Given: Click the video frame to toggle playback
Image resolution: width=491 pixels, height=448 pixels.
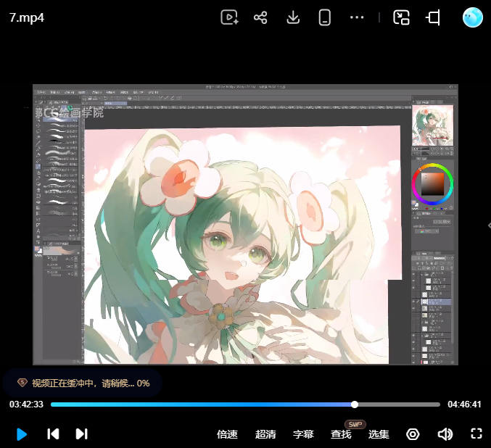Looking at the screenshot, I should (x=245, y=225).
